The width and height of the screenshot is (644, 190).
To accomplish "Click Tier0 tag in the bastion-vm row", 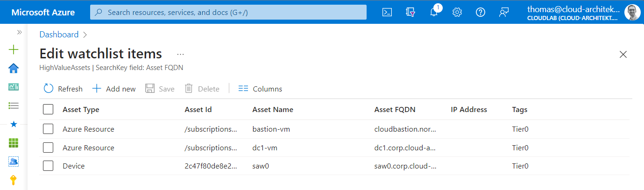I will (x=520, y=129).
